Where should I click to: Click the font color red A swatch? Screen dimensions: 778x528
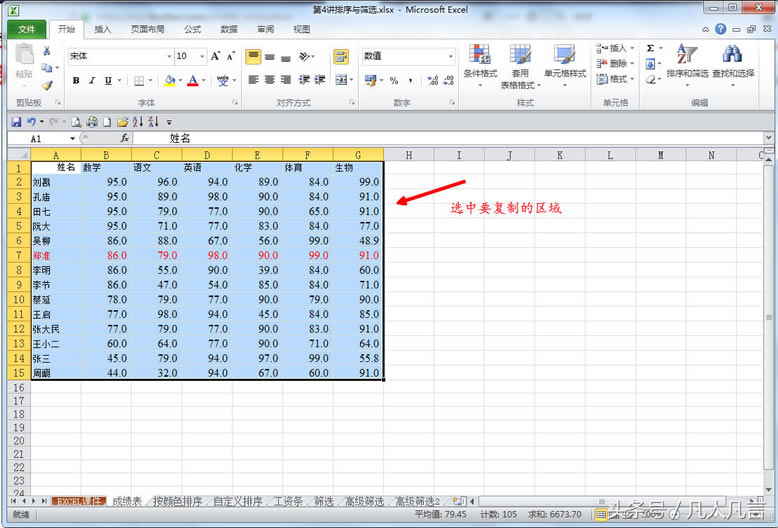(x=193, y=81)
